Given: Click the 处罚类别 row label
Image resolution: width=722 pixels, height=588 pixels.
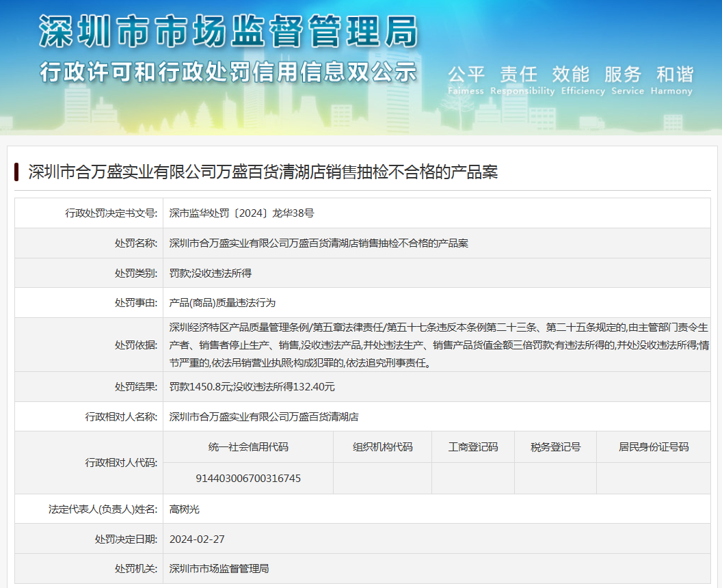Looking at the screenshot, I should (x=136, y=273).
